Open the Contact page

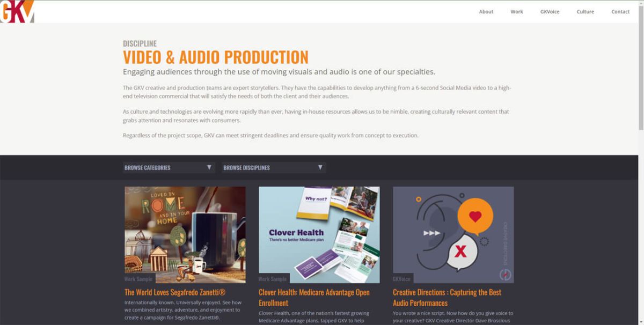point(620,11)
